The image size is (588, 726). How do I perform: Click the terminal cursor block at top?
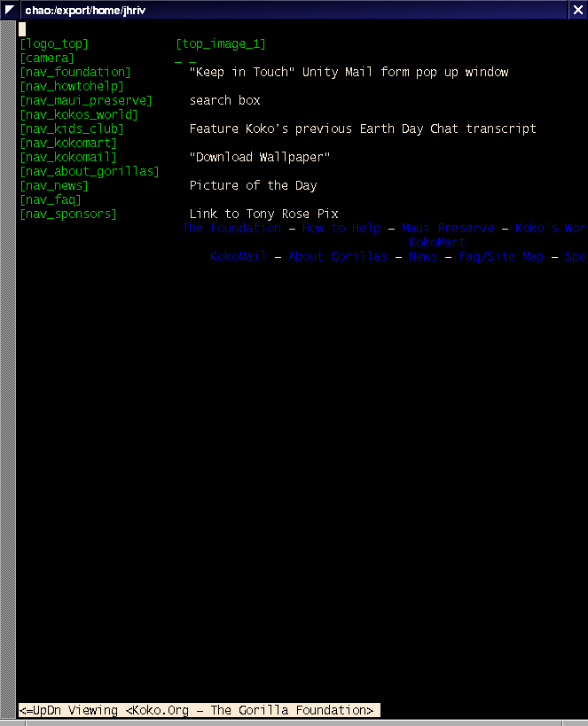22,29
